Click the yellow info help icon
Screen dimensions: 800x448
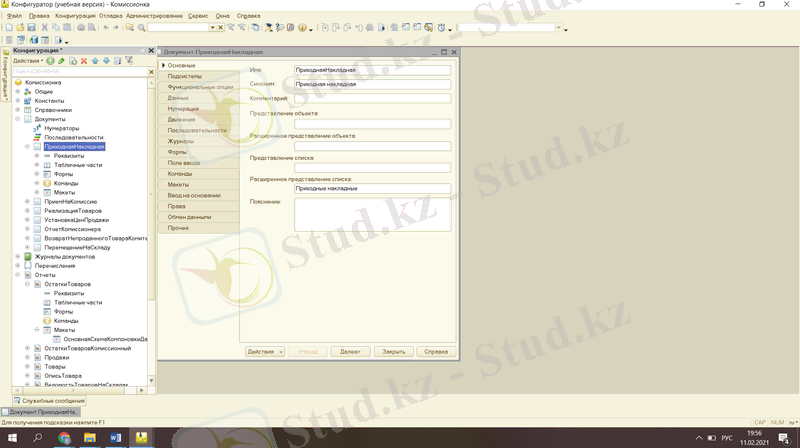(x=302, y=28)
